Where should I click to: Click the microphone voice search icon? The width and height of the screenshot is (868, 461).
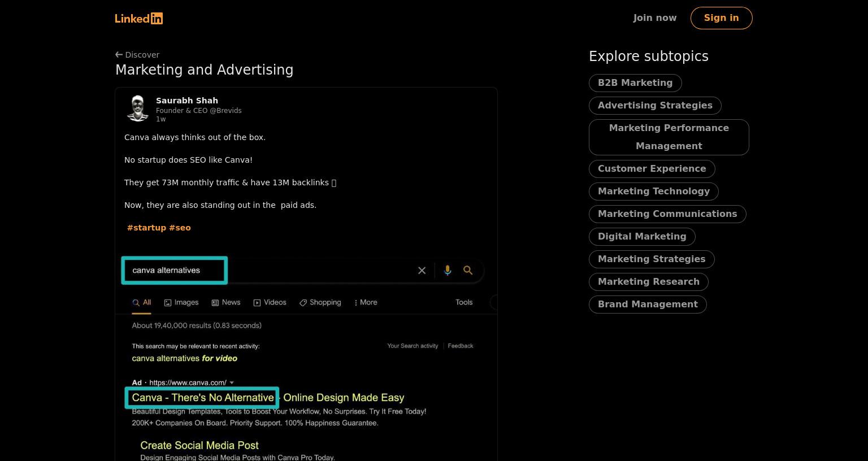click(x=448, y=271)
